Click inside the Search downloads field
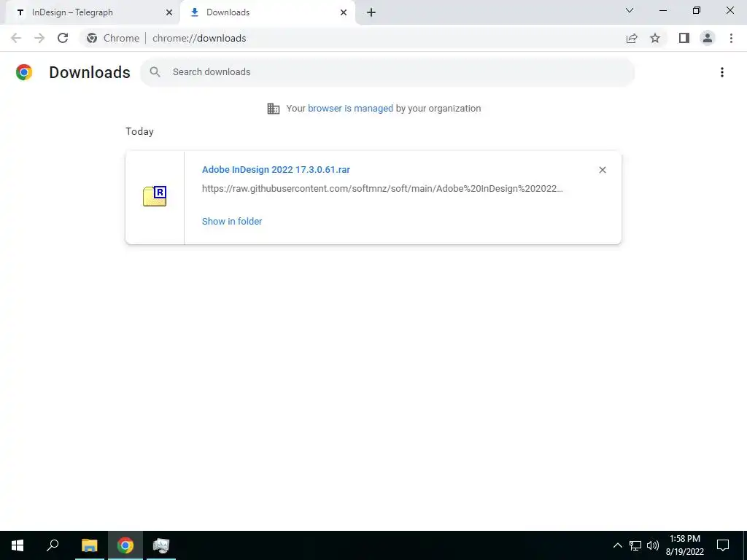 click(x=387, y=72)
